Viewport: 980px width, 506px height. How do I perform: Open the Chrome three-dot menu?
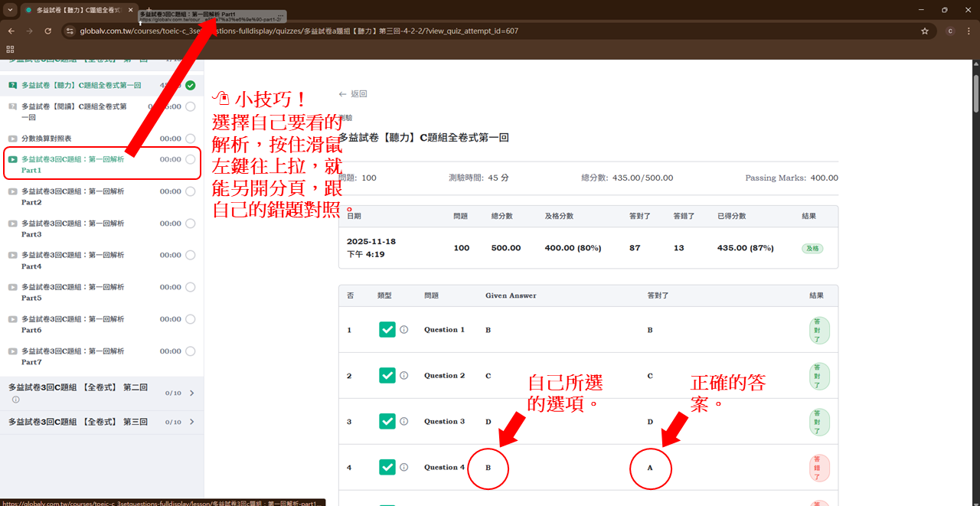point(968,31)
